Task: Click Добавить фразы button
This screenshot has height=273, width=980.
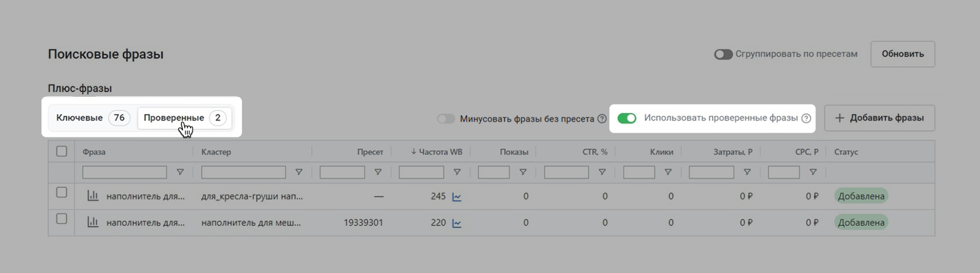Action: coord(879,118)
